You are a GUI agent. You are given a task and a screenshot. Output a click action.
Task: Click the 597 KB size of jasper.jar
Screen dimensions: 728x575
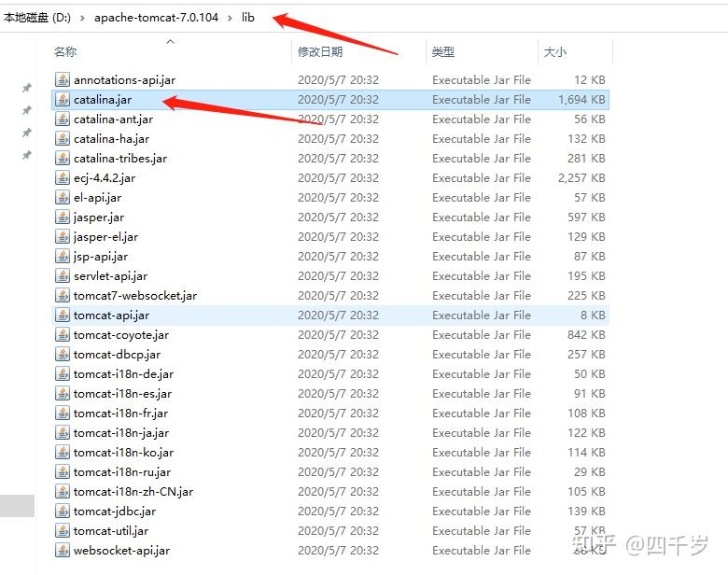pos(586,217)
